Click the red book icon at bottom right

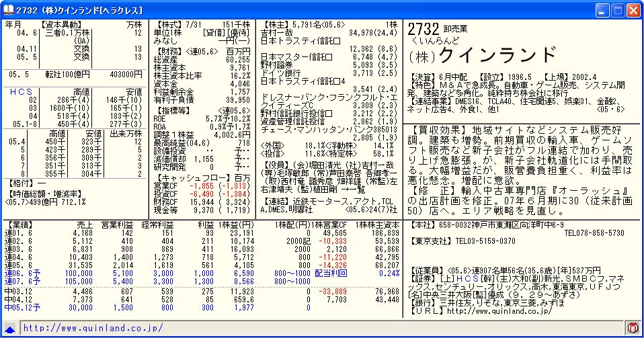tap(632, 329)
